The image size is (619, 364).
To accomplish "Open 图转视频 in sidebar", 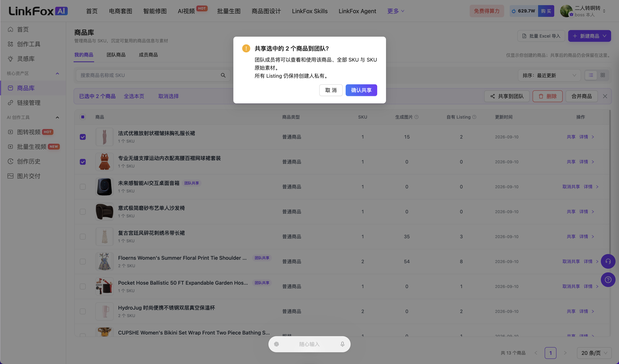I will [33, 132].
